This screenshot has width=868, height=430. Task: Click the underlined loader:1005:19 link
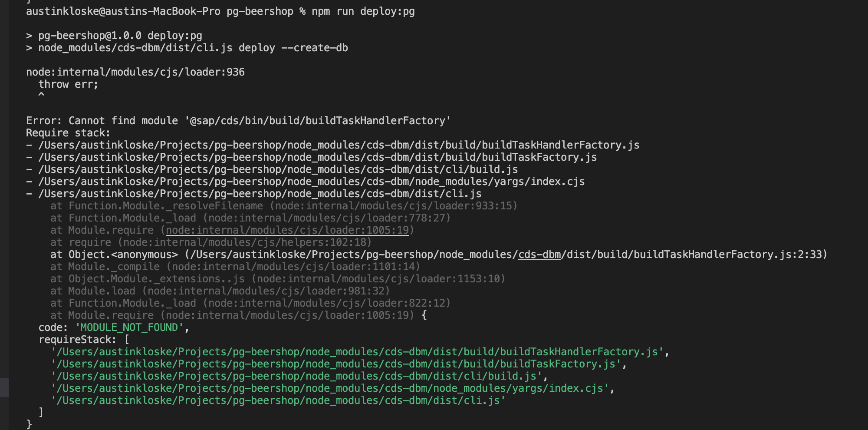click(286, 230)
